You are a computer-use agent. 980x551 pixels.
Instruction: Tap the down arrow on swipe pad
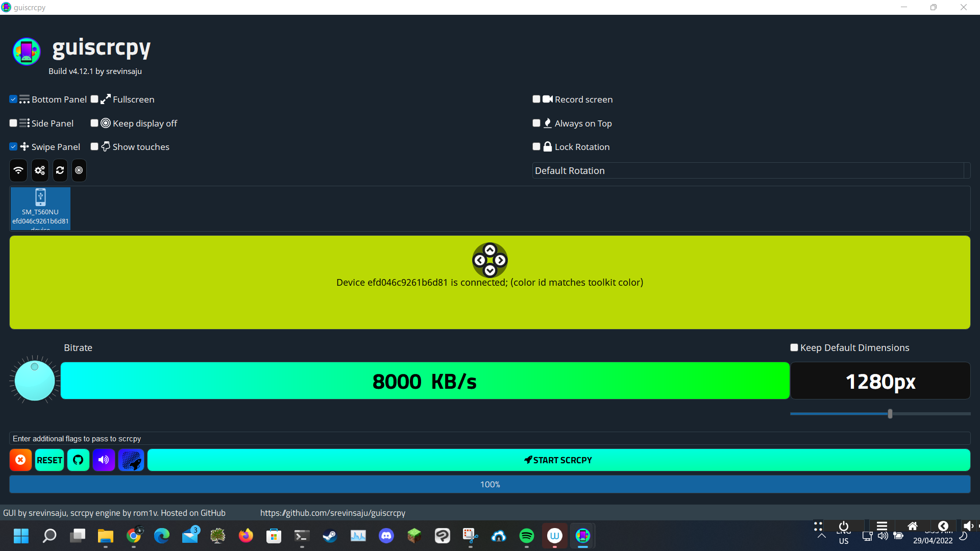490,270
